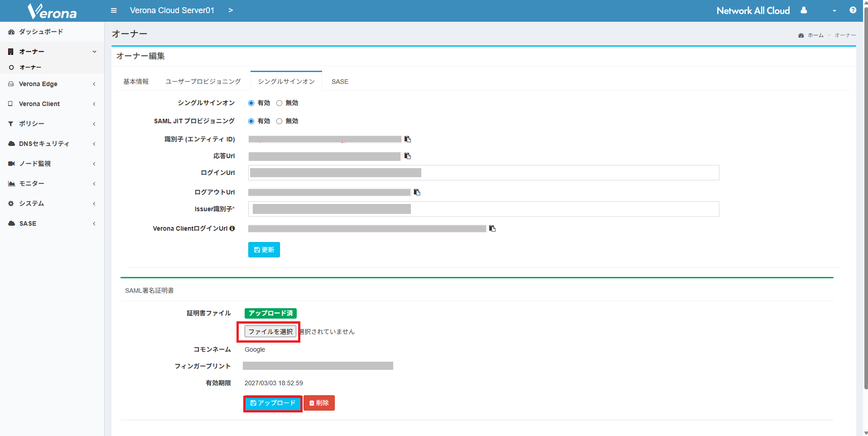Image resolution: width=868 pixels, height=436 pixels.
Task: Click the 更新 update button
Action: click(264, 250)
